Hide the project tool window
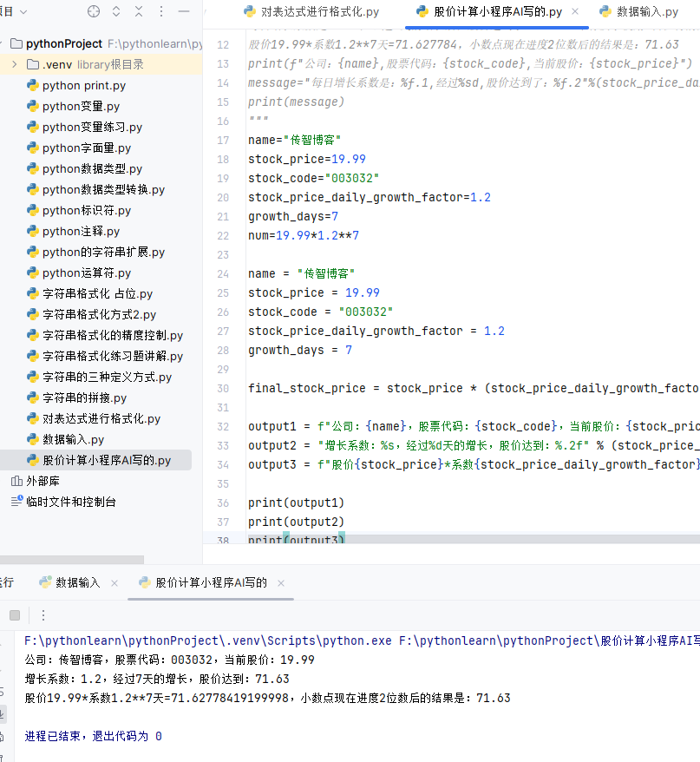This screenshot has width=700, height=762. click(x=182, y=11)
